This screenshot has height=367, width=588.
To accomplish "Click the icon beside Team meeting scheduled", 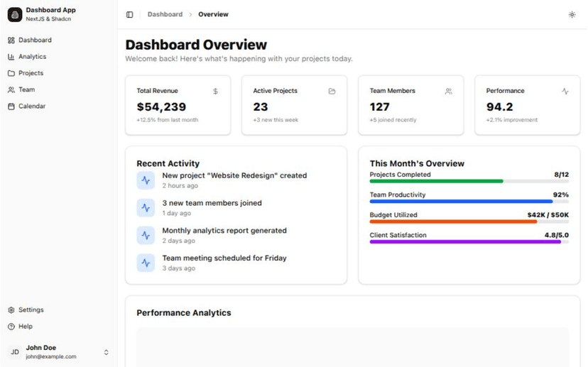I will tap(146, 263).
